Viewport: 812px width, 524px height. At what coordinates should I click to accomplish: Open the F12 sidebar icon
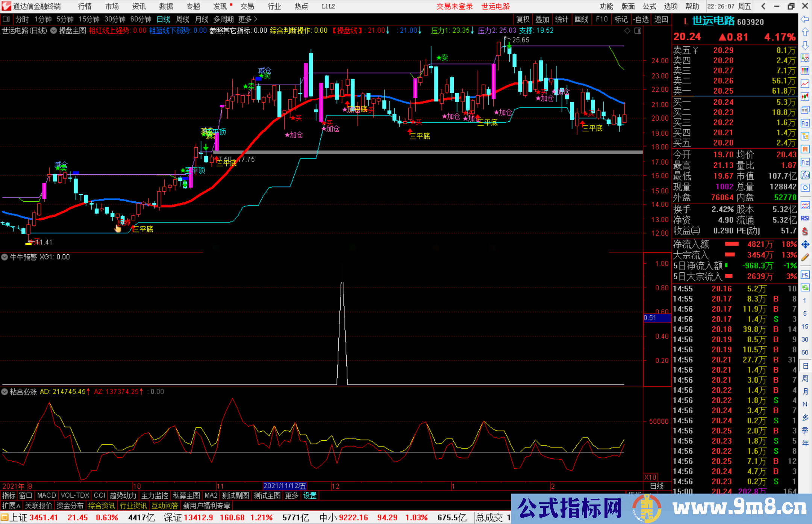(805, 162)
